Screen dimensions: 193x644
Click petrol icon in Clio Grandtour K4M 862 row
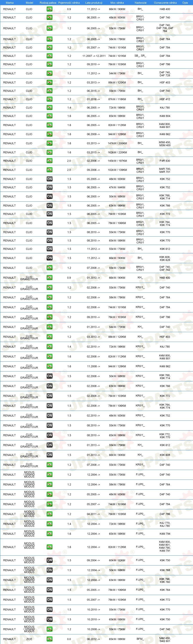[50, 366]
